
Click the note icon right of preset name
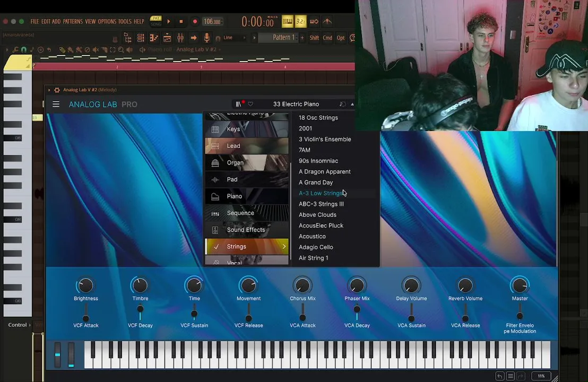point(342,104)
